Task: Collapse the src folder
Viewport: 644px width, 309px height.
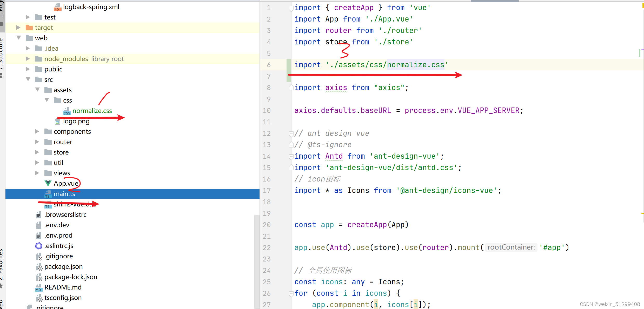Action: (x=28, y=79)
